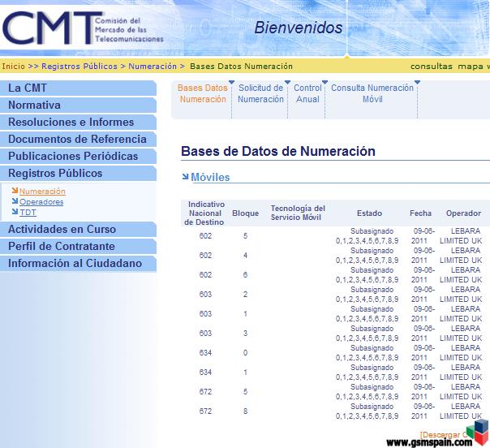Open Actividades en Curso in sidebar
The image size is (490, 448).
(78, 229)
